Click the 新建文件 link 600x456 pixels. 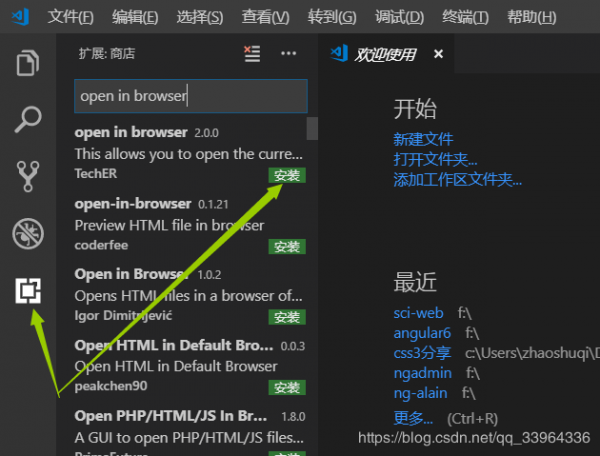point(423,139)
